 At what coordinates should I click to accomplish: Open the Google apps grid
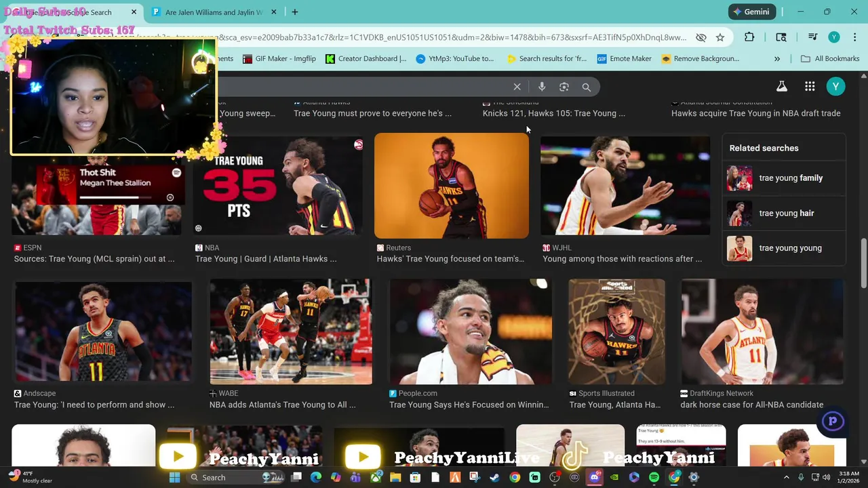coord(810,86)
